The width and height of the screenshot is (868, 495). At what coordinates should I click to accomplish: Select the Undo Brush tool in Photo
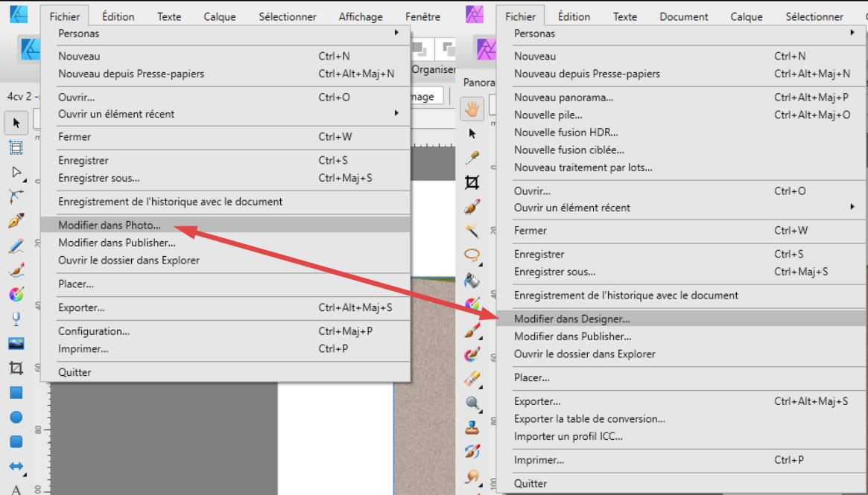(472, 452)
